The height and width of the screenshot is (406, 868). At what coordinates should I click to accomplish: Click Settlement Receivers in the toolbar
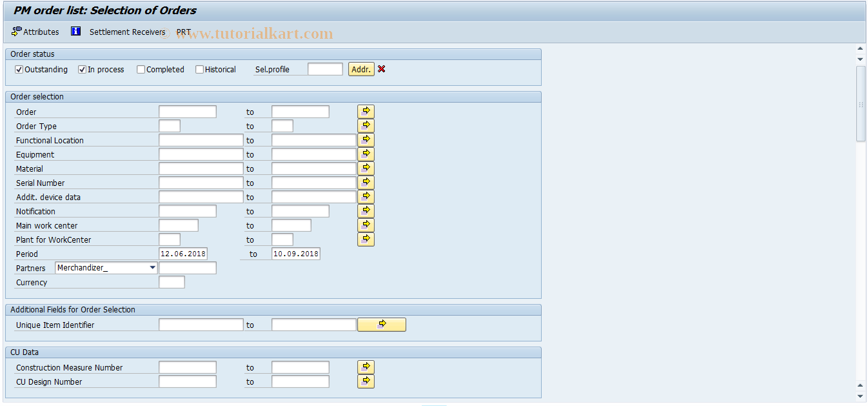pyautogui.click(x=128, y=31)
